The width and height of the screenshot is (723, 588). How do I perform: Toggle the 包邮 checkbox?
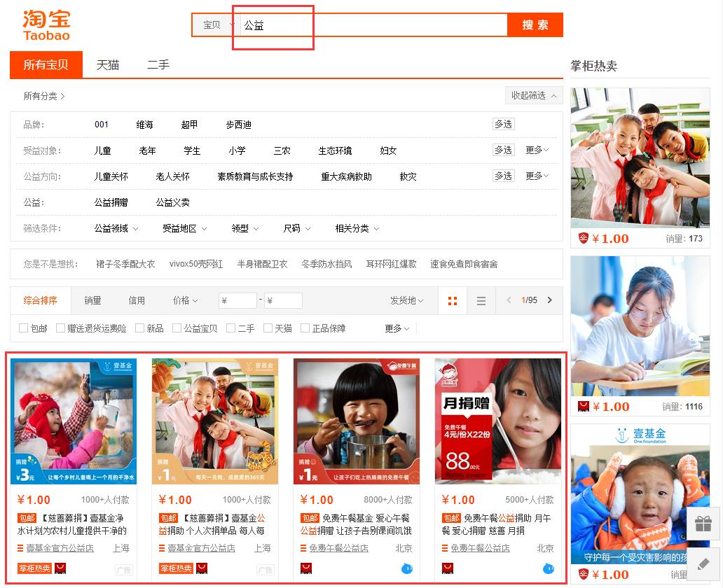pyautogui.click(x=23, y=328)
